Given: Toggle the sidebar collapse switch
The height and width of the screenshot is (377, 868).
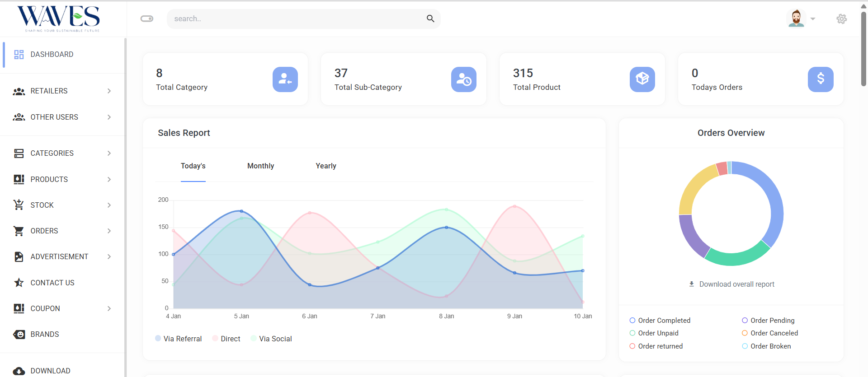Looking at the screenshot, I should point(147,19).
